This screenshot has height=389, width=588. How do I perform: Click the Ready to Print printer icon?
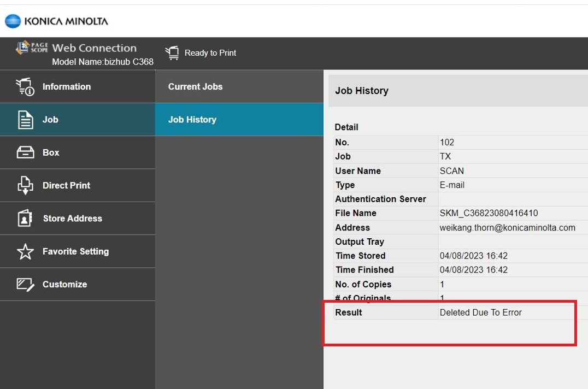pos(172,53)
